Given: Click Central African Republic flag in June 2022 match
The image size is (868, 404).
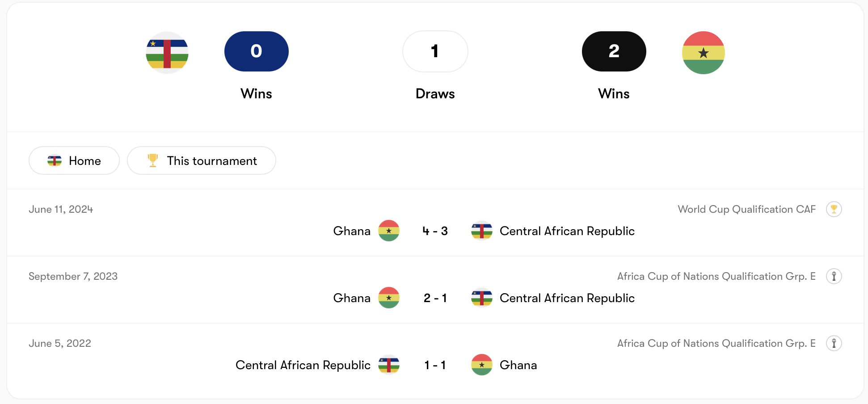Looking at the screenshot, I should 389,365.
